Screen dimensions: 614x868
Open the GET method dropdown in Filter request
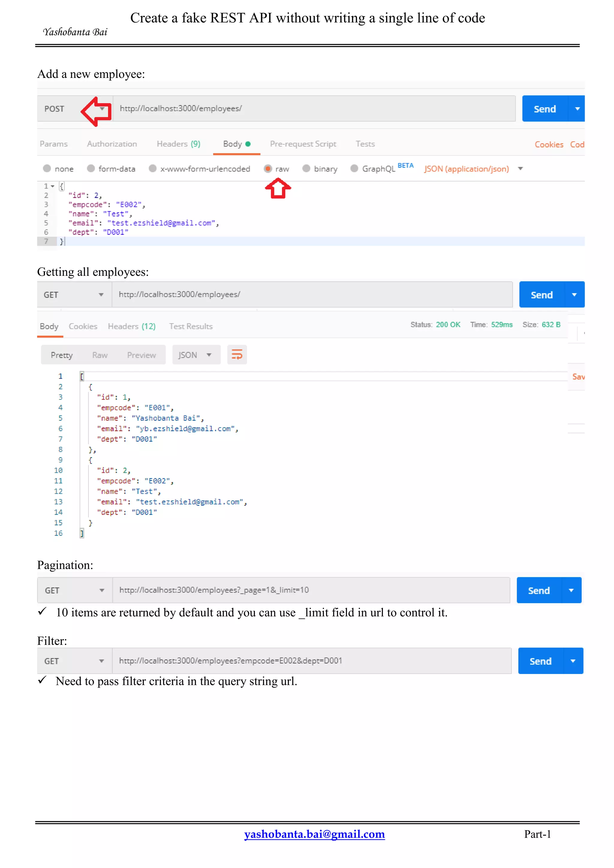[101, 661]
